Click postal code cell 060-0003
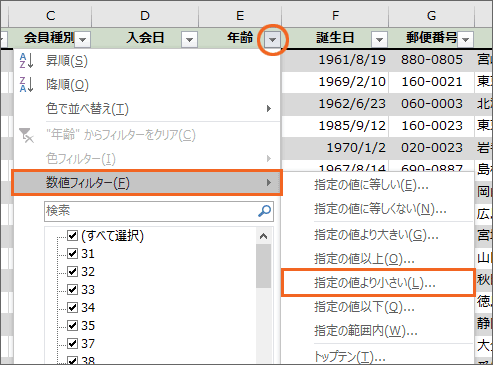 coord(431,104)
